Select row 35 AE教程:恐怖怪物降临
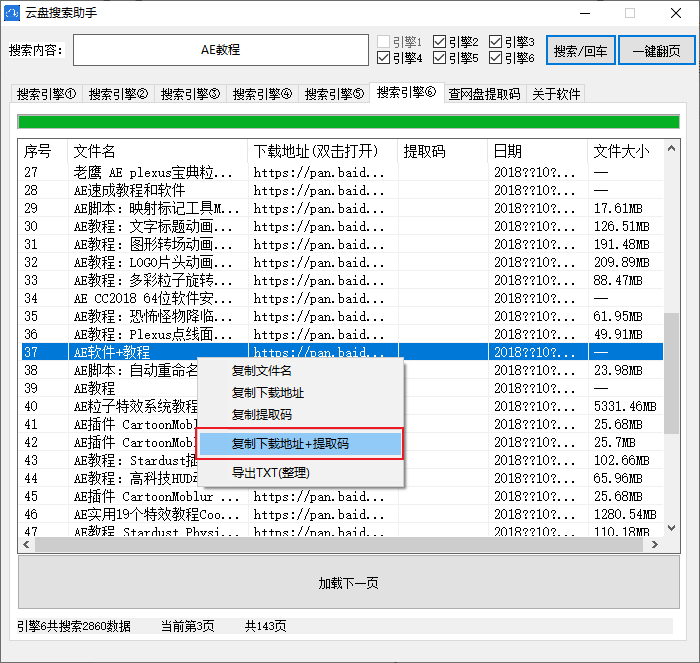700x663 pixels. pyautogui.click(x=342, y=317)
